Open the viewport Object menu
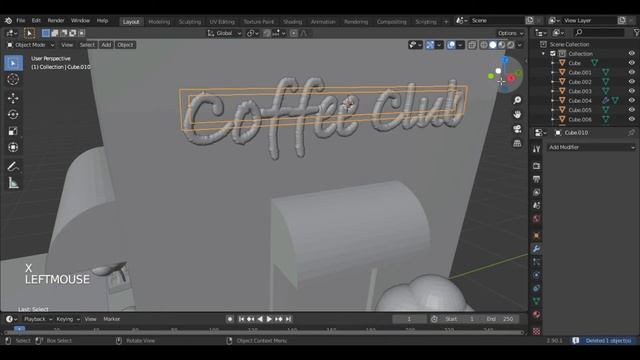The height and width of the screenshot is (360, 640). [125, 45]
